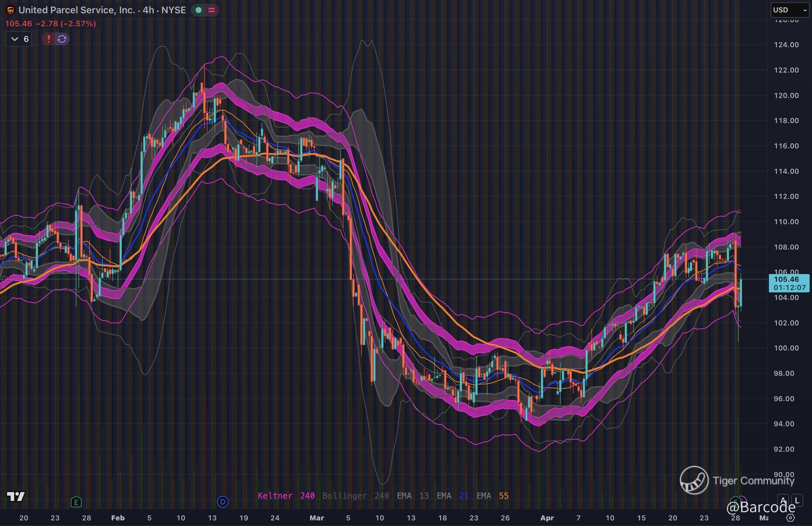Toggle auto scale A button
This screenshot has width=812, height=526.
click(783, 500)
